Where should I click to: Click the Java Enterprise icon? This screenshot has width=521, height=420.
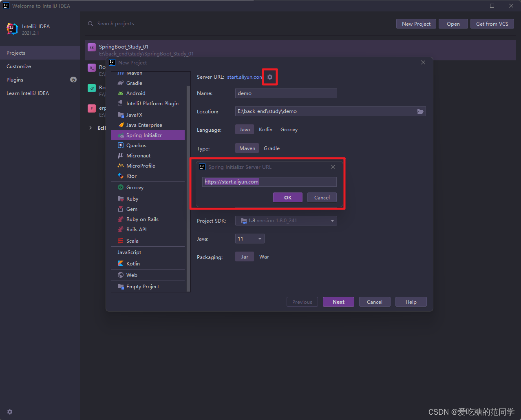tap(121, 125)
